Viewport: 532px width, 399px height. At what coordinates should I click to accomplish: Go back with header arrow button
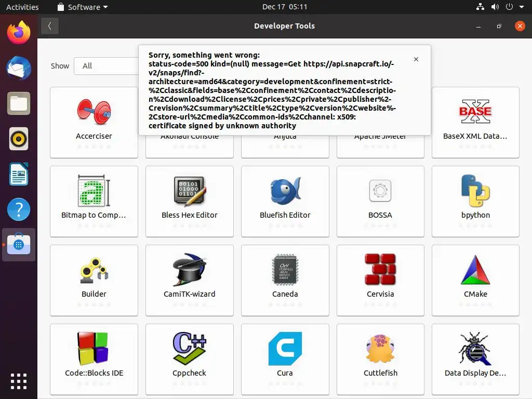pyautogui.click(x=50, y=26)
